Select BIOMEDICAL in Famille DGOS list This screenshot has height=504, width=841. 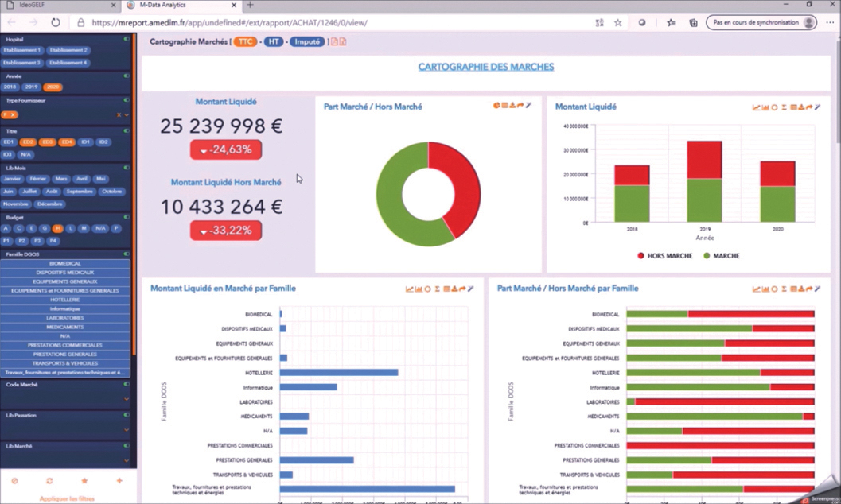pyautogui.click(x=65, y=263)
